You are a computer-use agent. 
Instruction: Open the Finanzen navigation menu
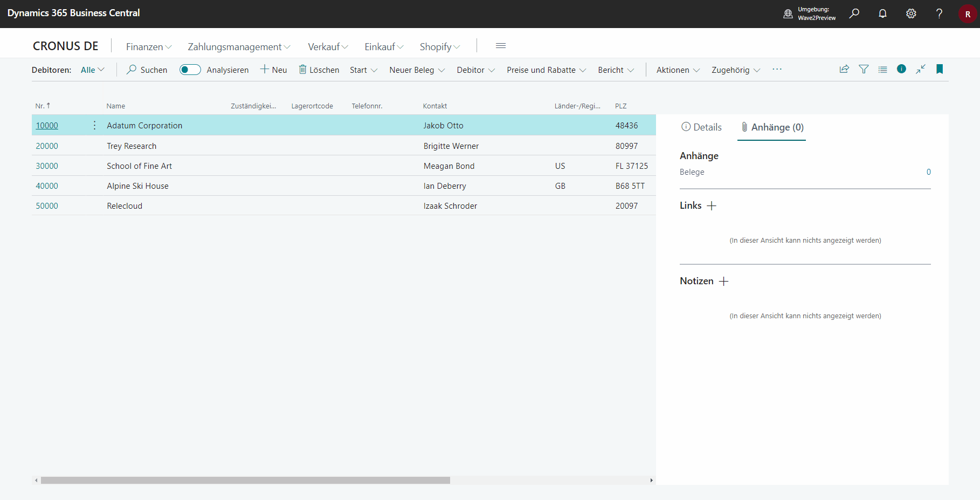coord(149,47)
